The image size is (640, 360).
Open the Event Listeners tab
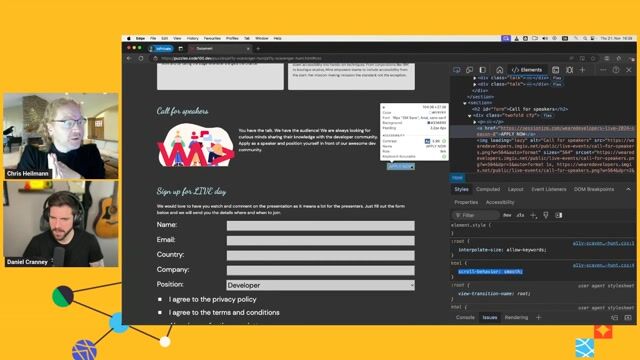549,189
